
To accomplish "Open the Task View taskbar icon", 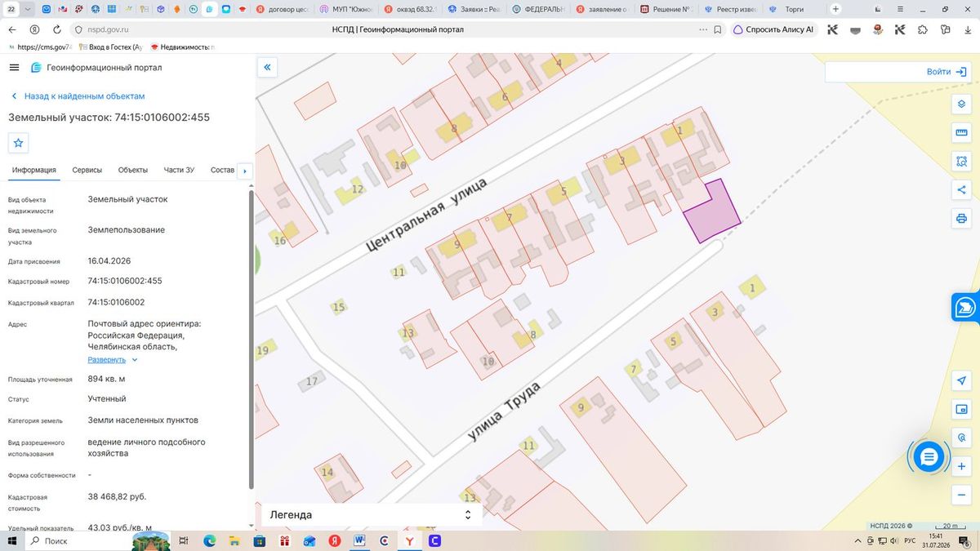I will (184, 540).
